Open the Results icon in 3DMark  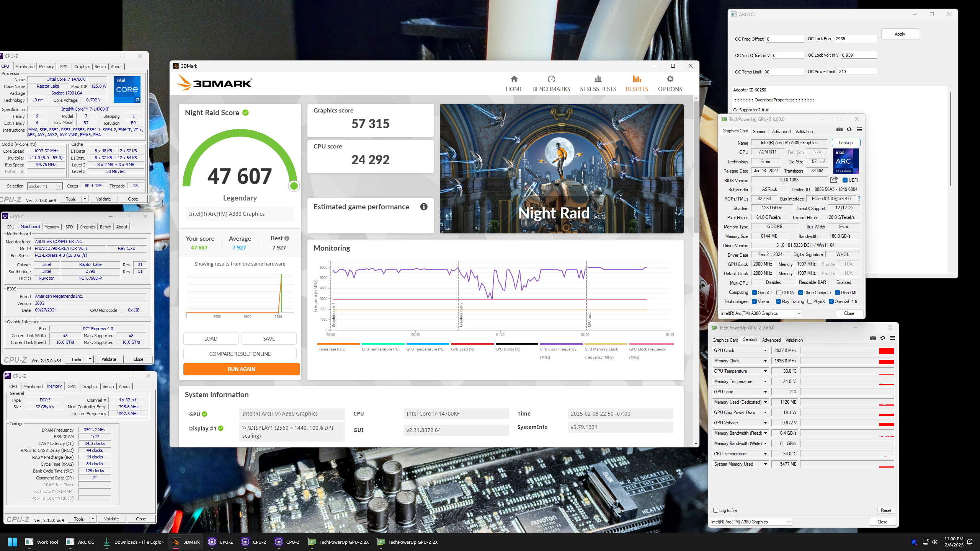(637, 79)
